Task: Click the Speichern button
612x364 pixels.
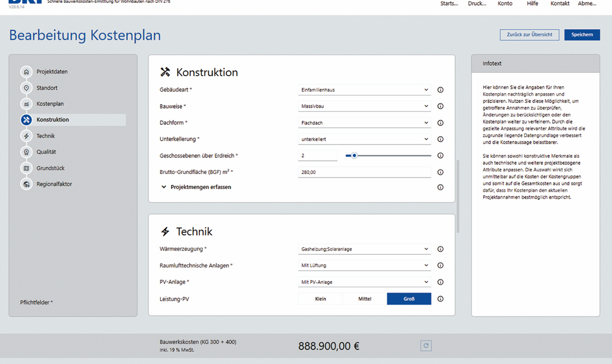Action: coord(582,35)
